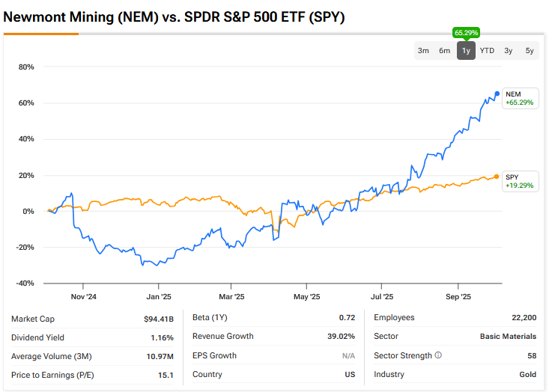Click the Market Cap $94.41B value
Viewport: 552px width, 392px height.
159,319
